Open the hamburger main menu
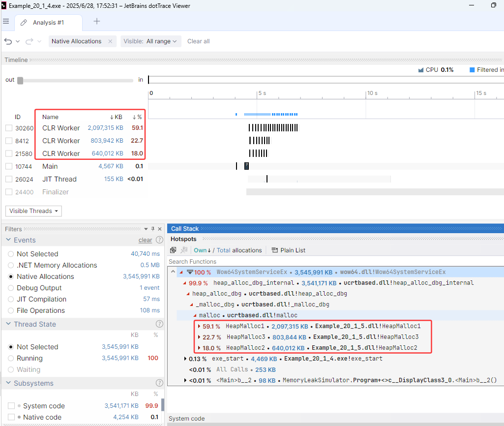Screen dimensions: 504x426 click(6, 22)
